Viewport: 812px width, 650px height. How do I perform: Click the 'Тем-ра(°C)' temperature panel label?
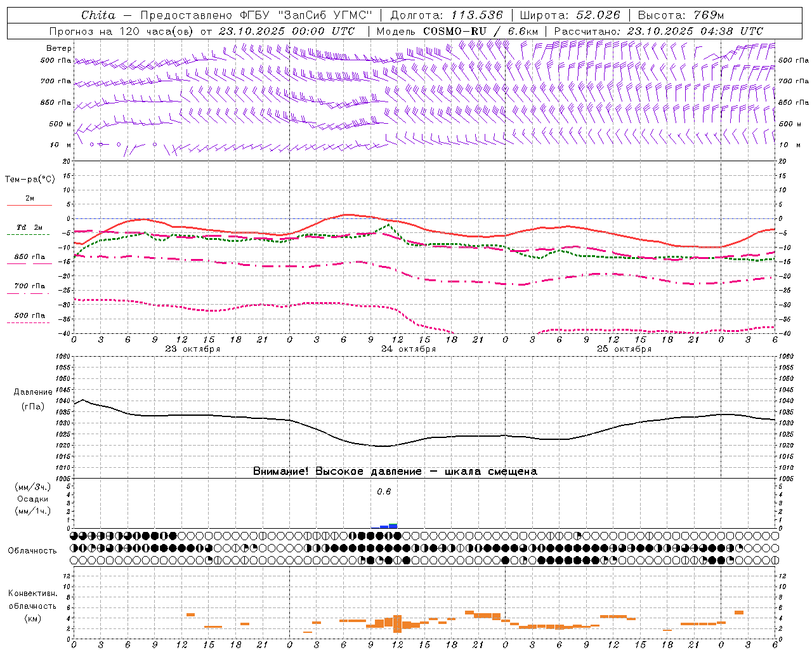[30, 180]
